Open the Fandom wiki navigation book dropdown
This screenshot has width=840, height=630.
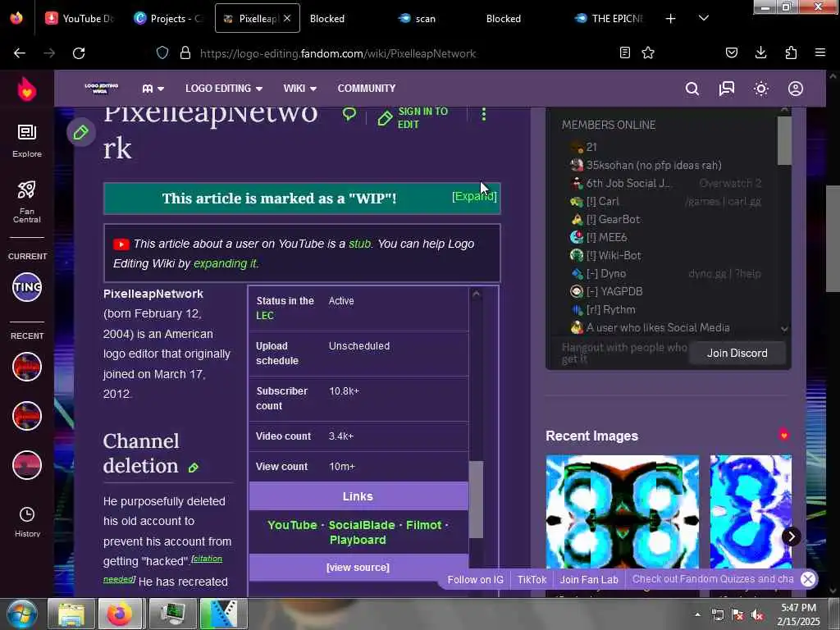click(153, 89)
